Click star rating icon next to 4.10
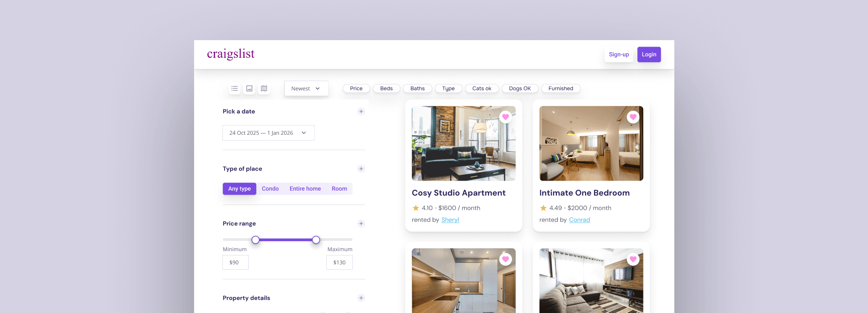The height and width of the screenshot is (313, 868). coord(416,208)
